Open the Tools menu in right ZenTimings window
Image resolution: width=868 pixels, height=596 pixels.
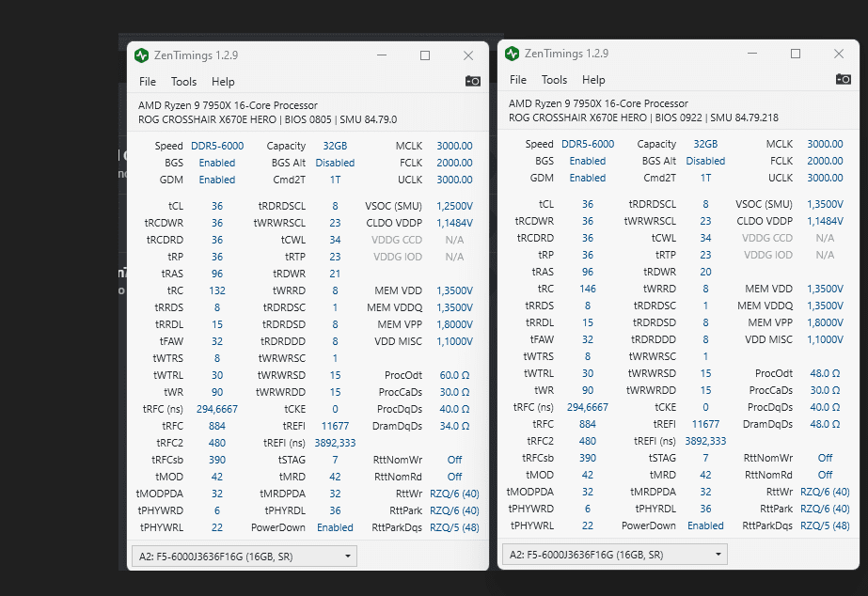click(554, 80)
